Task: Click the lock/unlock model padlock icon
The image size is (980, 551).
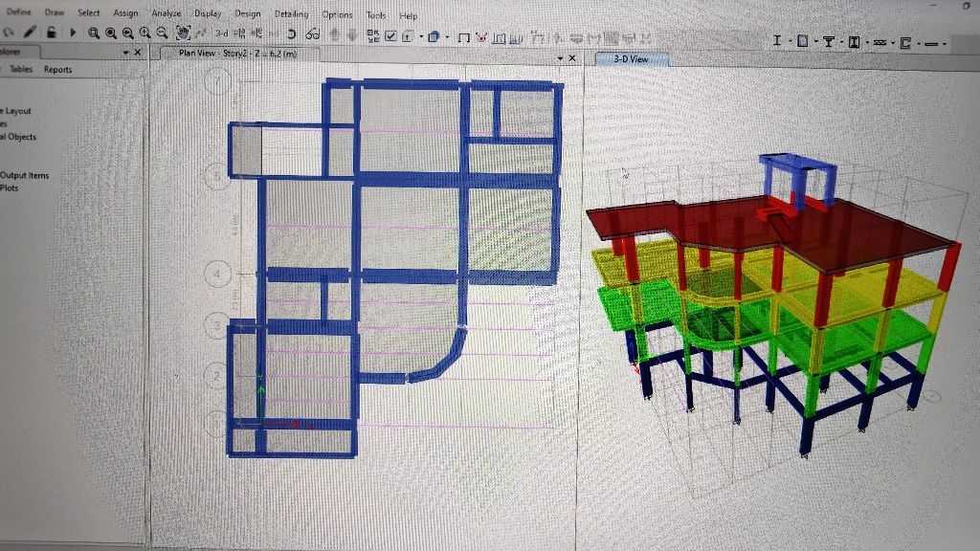Action: coord(52,33)
